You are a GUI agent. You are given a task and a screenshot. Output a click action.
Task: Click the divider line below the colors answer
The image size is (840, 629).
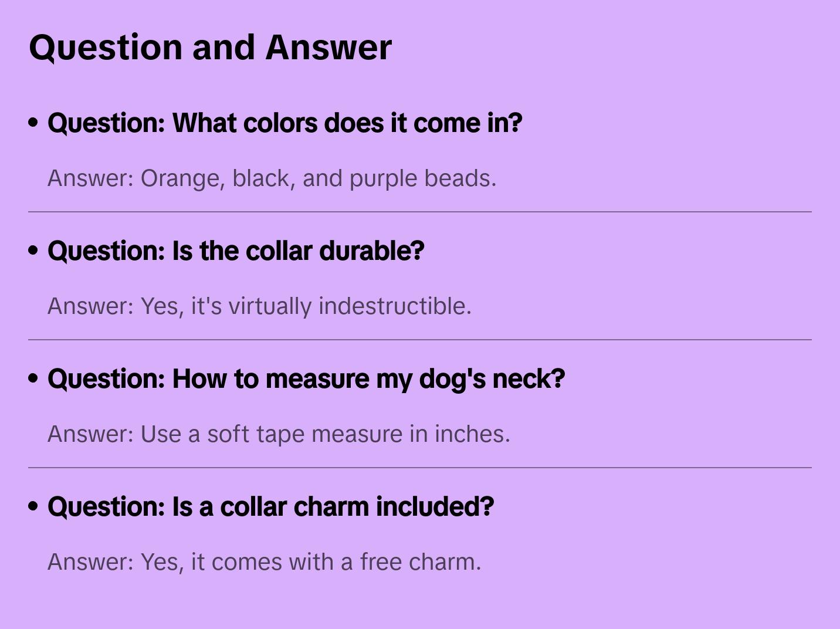[420, 212]
